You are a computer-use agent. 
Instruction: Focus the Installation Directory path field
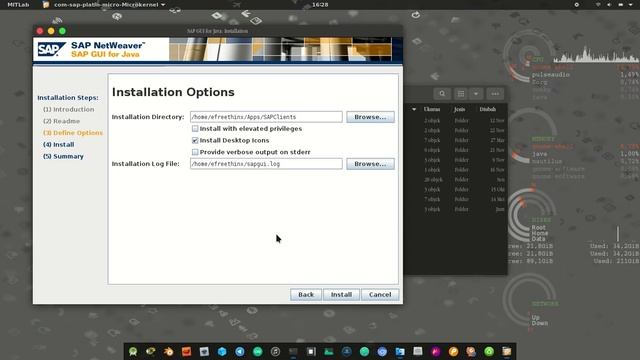pyautogui.click(x=266, y=117)
